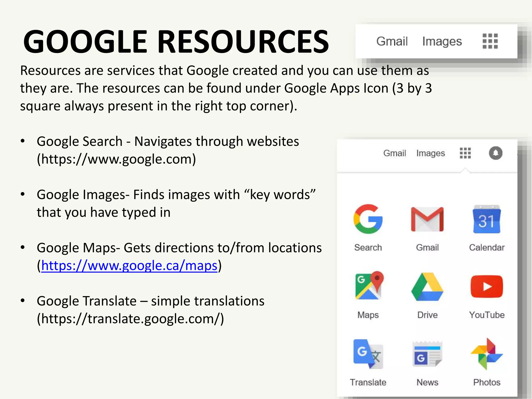Click the 'Search' label under Google icon
Screen dimensions: 532x399
(x=368, y=248)
